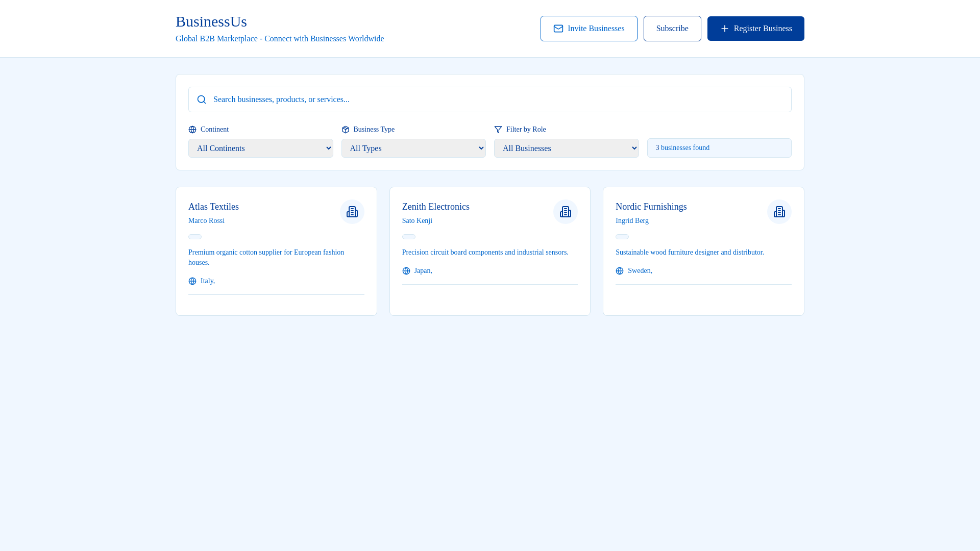Click the Sweden location text
The width and height of the screenshot is (980, 551).
tap(640, 271)
